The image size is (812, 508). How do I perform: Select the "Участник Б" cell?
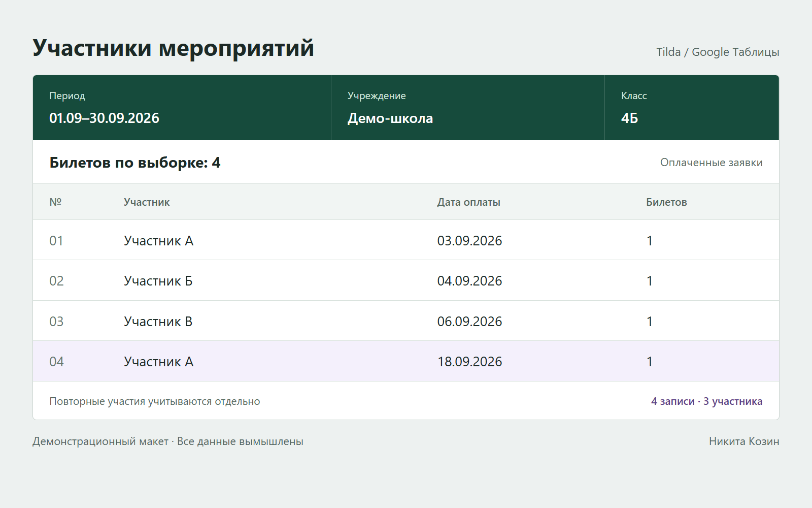[x=158, y=281]
